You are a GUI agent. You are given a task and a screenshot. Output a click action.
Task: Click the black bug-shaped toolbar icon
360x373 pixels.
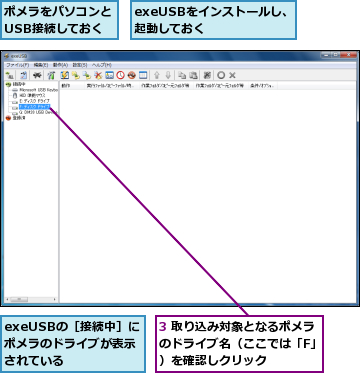pos(37,75)
